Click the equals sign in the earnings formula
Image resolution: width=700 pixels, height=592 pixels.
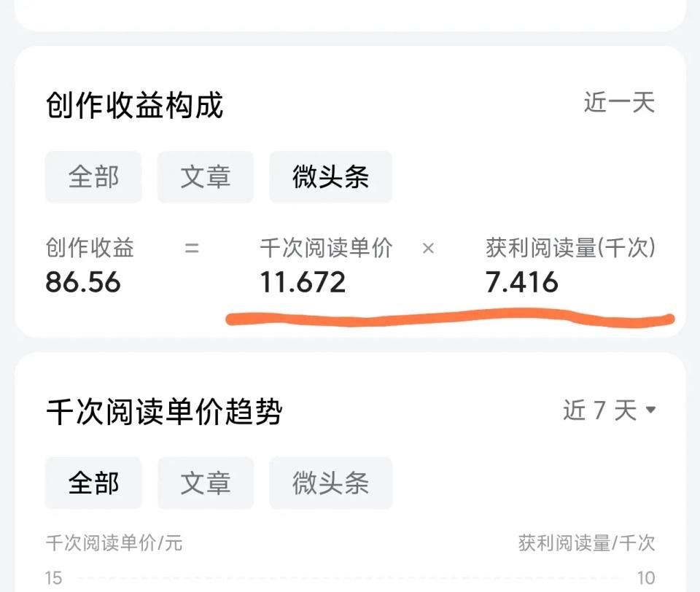click(191, 248)
